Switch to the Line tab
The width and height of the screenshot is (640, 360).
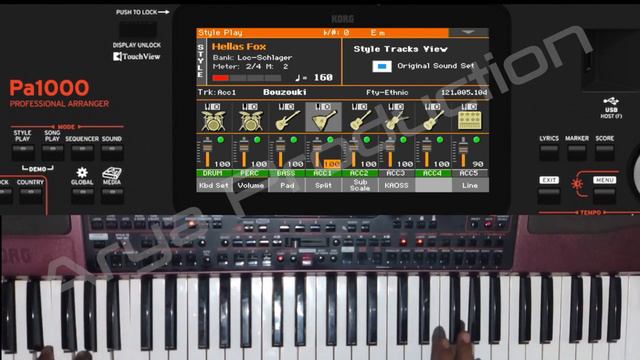(470, 185)
